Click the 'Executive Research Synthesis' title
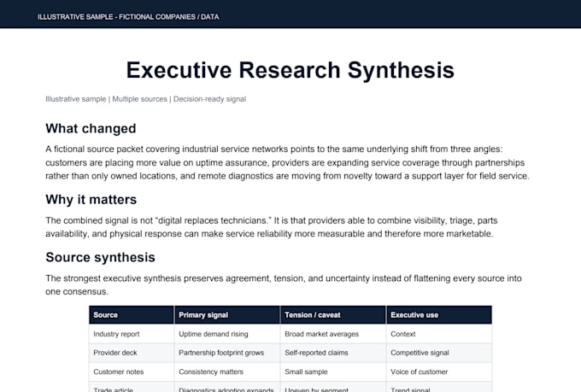Viewport: 581px width, 392px height. click(x=290, y=70)
